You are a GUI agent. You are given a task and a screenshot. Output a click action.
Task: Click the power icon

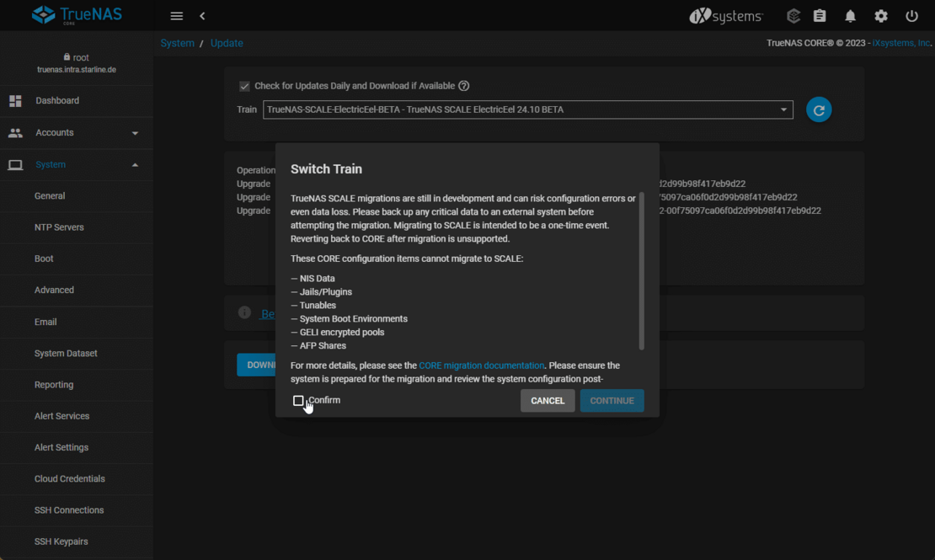pos(911,16)
